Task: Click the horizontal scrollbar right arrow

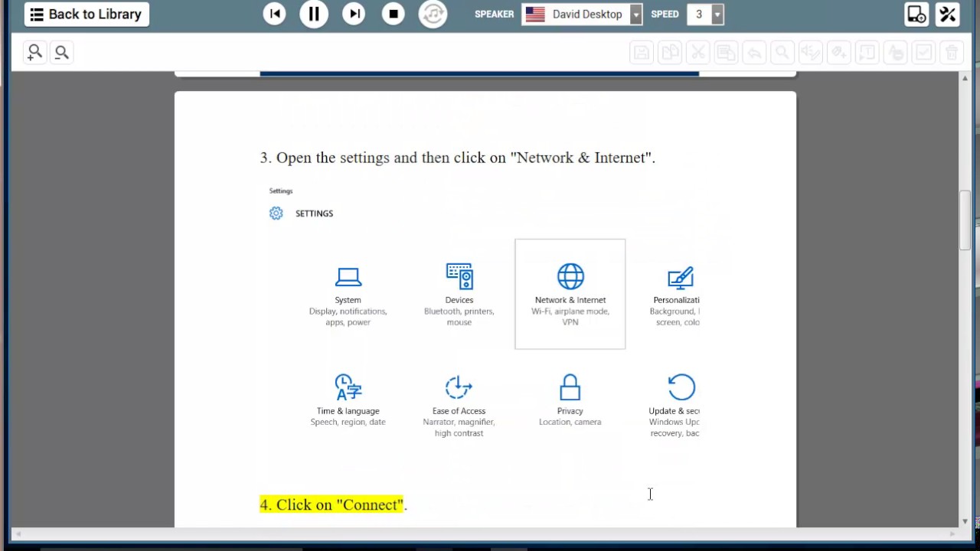Action: [953, 533]
